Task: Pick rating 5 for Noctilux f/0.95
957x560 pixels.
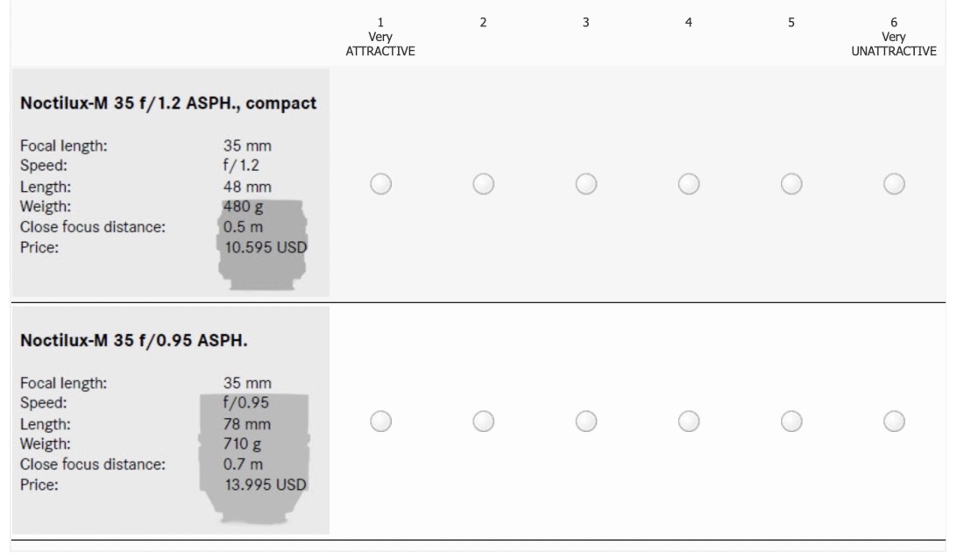Action: pos(790,422)
